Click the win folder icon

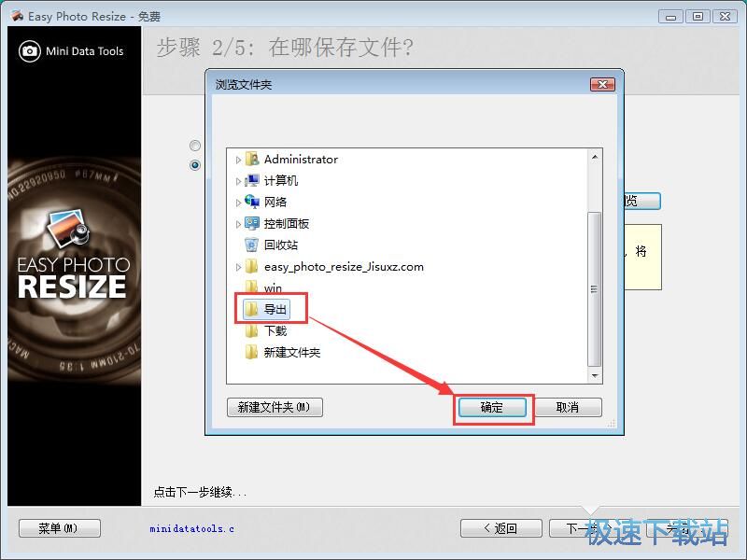(x=251, y=287)
